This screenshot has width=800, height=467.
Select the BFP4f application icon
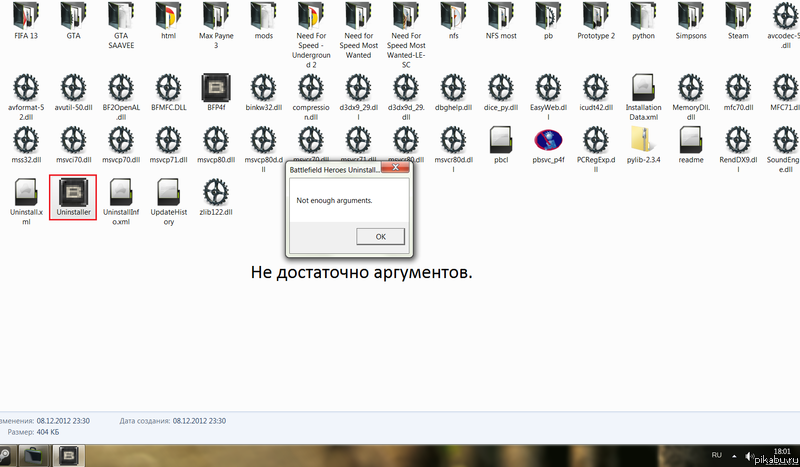(x=216, y=92)
